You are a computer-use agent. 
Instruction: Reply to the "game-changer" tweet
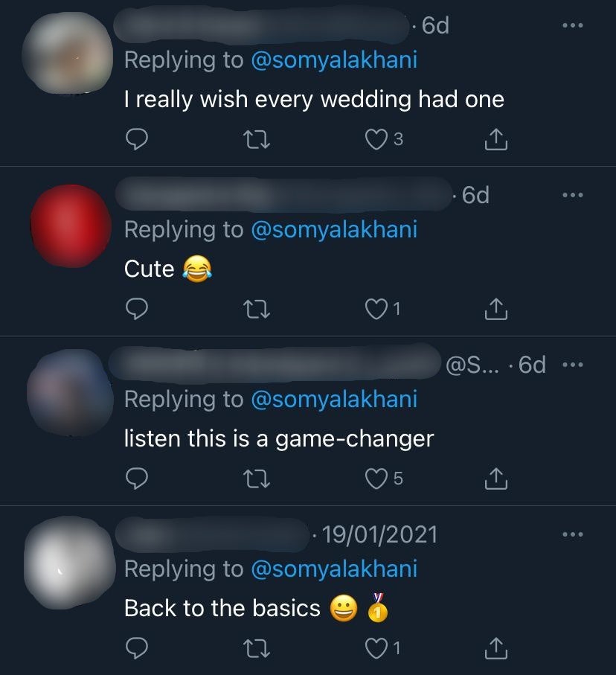[136, 479]
